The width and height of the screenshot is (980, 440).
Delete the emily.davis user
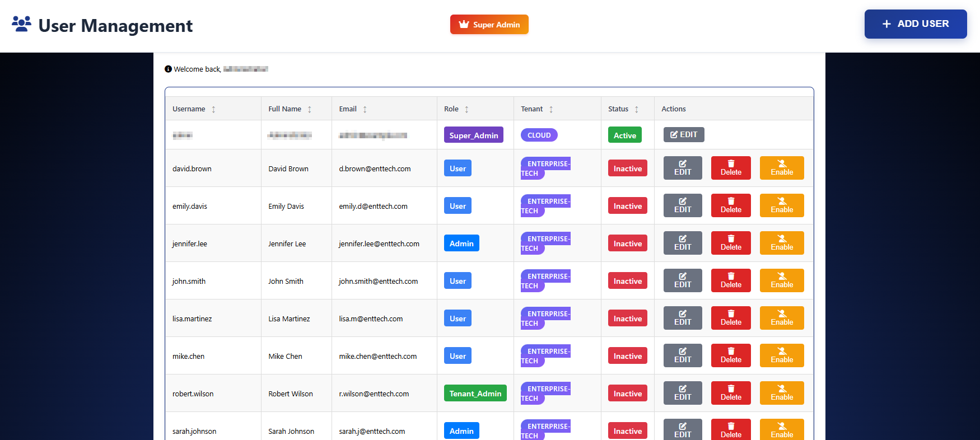[x=730, y=205]
